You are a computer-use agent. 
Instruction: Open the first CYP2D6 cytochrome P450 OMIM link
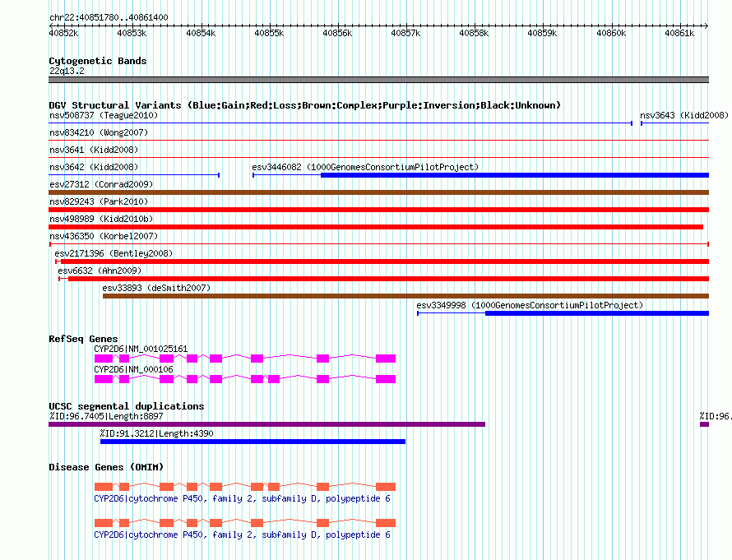tap(242, 498)
